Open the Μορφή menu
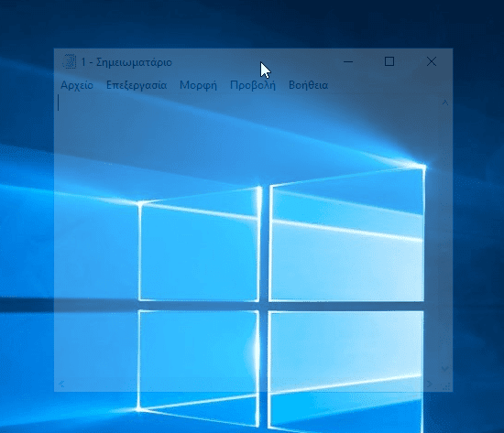The height and width of the screenshot is (433, 504). [x=198, y=85]
